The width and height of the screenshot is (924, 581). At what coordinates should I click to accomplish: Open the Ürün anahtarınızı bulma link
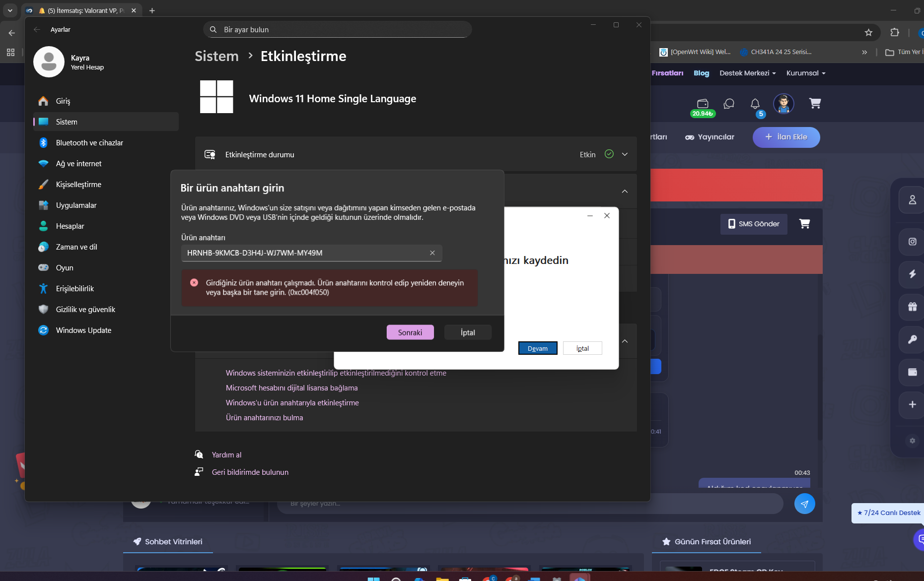[264, 418]
